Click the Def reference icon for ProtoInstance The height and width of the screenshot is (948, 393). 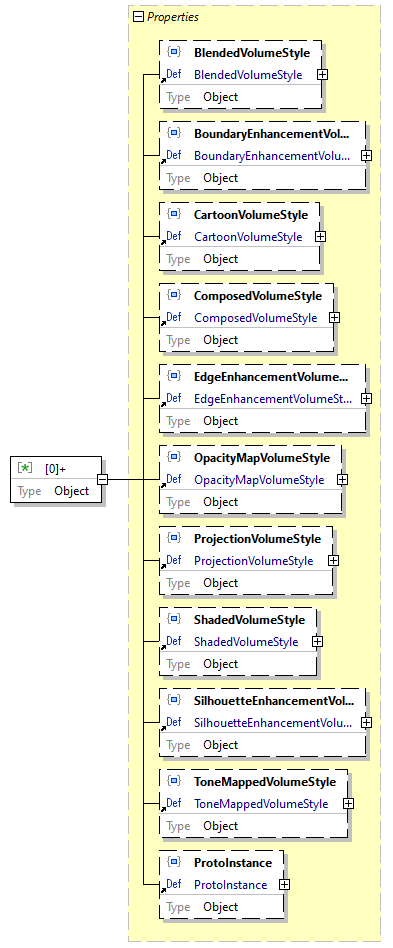click(x=172, y=885)
